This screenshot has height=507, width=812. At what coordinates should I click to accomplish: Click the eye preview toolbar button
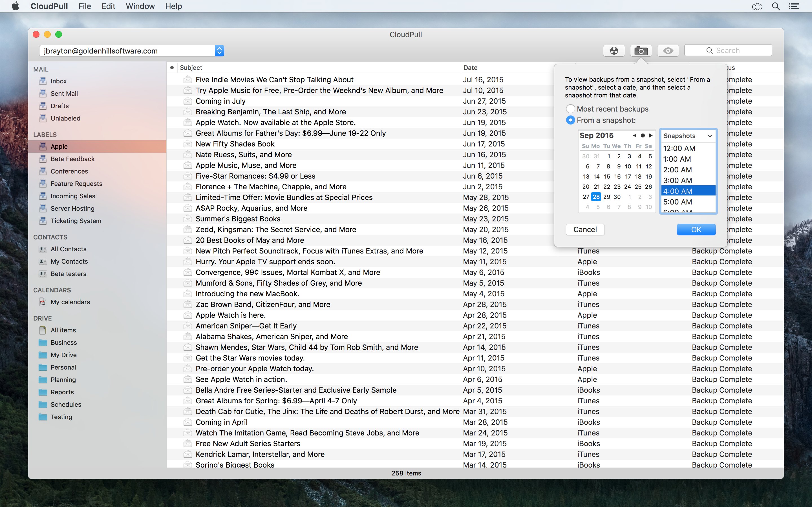tap(668, 51)
